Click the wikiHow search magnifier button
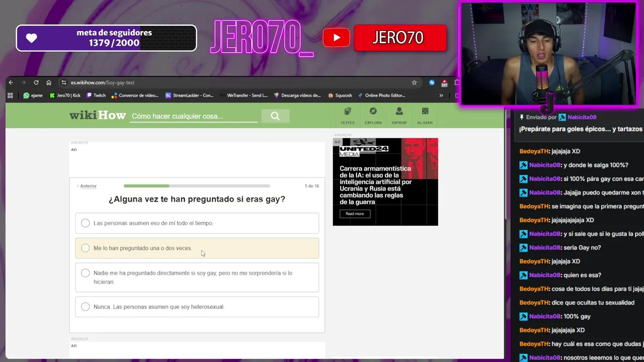This screenshot has width=644, height=362. click(275, 116)
